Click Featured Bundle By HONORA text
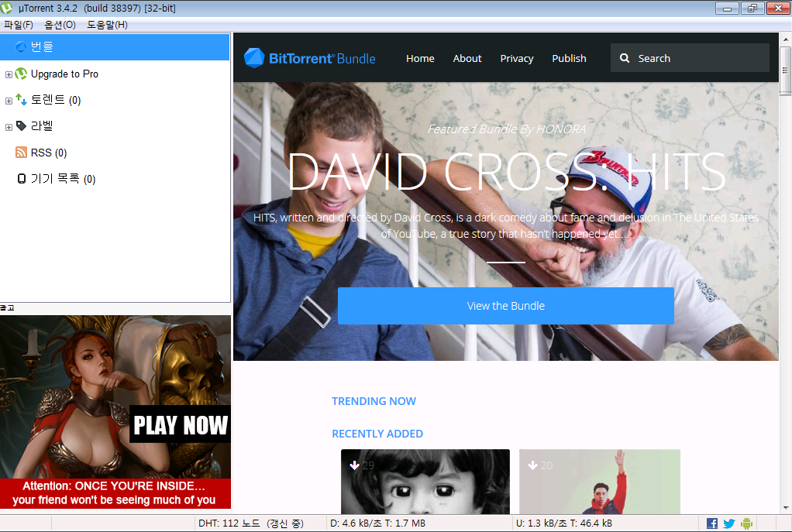The height and width of the screenshot is (532, 792). (x=506, y=129)
